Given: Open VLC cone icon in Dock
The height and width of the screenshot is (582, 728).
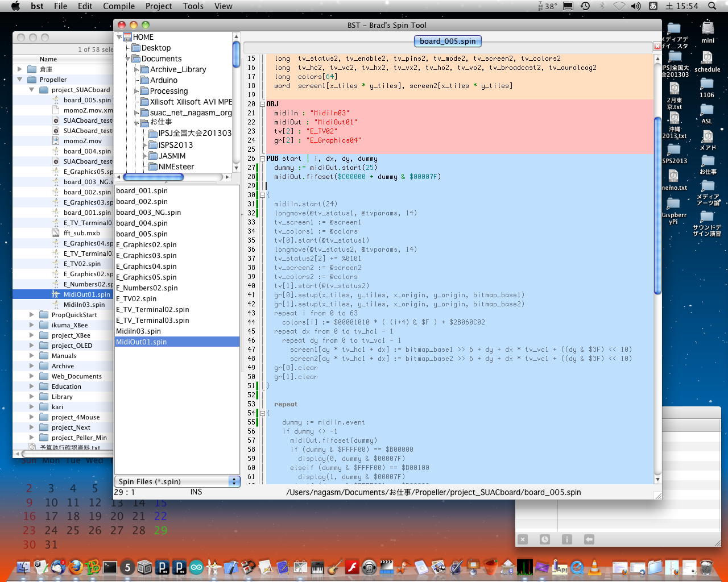Looking at the screenshot, I should (594, 567).
